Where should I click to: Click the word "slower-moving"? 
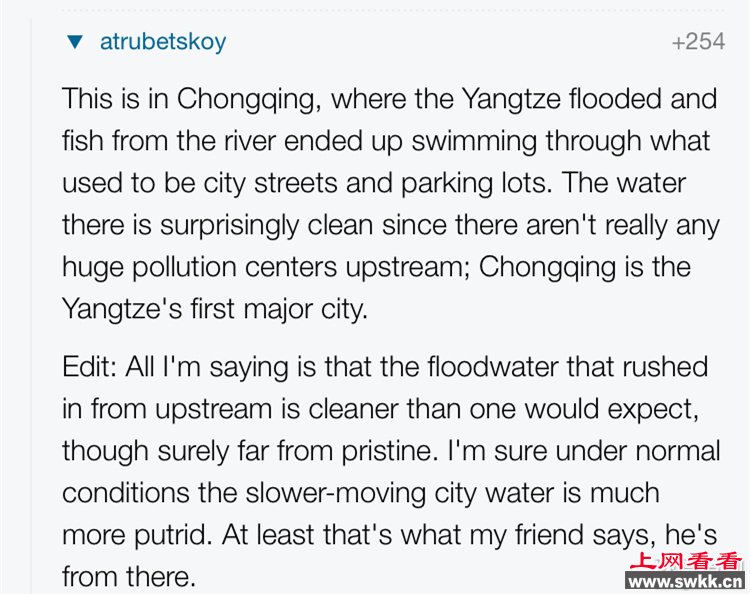335,493
